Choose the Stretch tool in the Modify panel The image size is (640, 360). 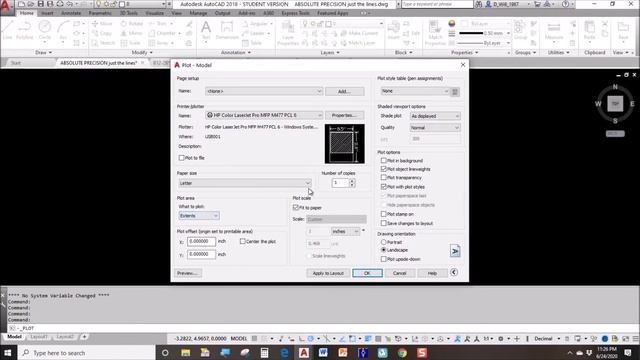[x=104, y=42]
